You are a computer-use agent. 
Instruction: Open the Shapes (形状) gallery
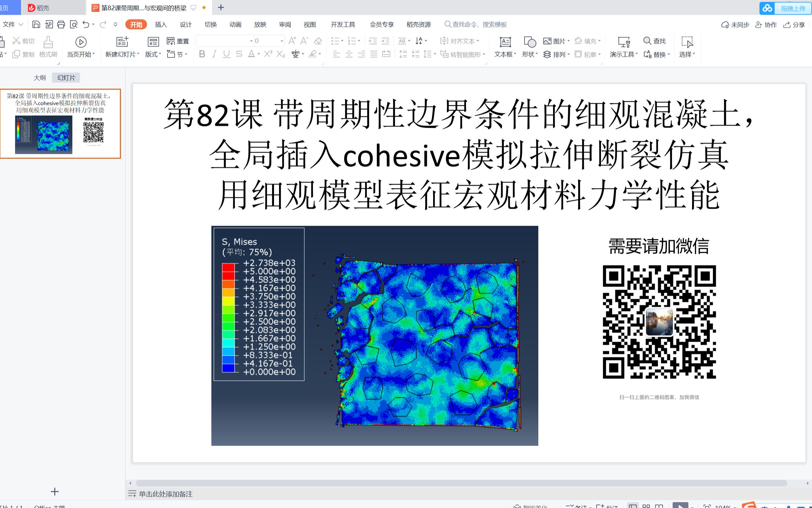530,47
